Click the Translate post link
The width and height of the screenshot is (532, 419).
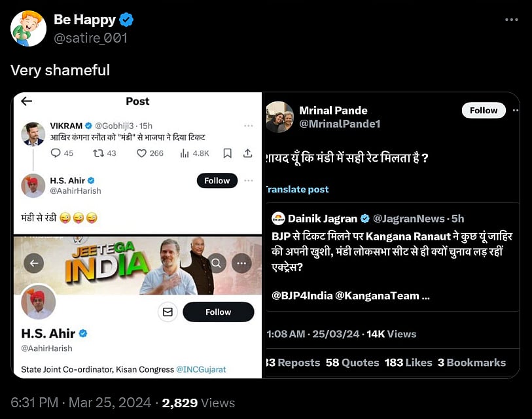tap(296, 189)
